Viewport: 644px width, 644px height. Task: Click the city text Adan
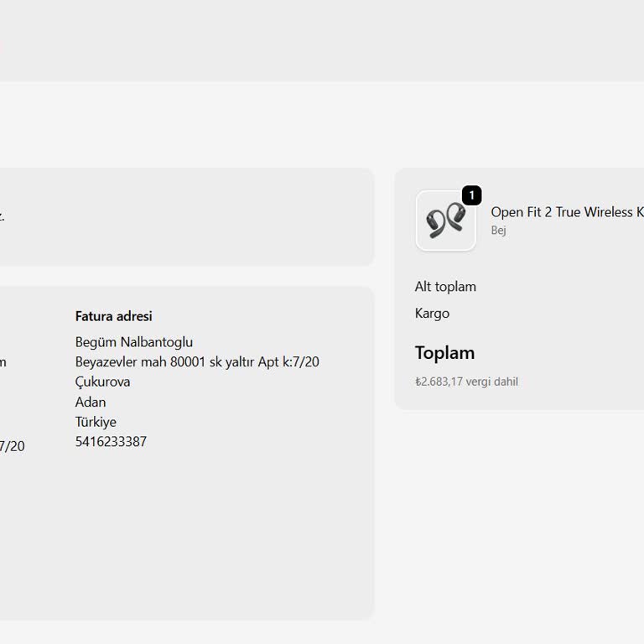tap(91, 402)
